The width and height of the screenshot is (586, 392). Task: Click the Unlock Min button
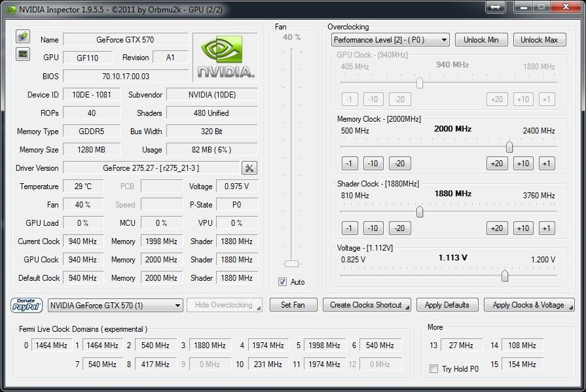pos(481,40)
